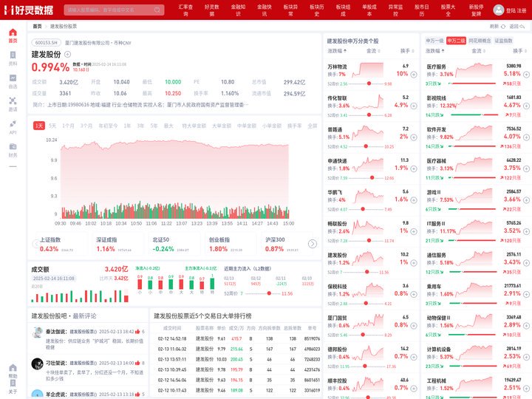Open 汇率查询 in top menu

click(x=185, y=10)
